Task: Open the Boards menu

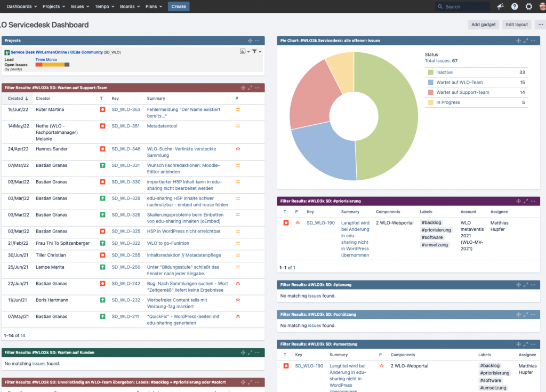Action: pyautogui.click(x=130, y=6)
